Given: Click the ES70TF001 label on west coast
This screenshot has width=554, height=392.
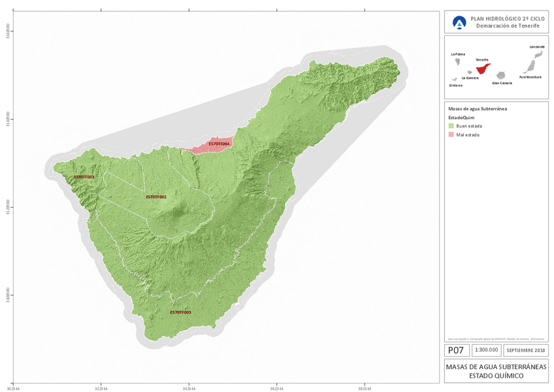Looking at the screenshot, I should [84, 177].
